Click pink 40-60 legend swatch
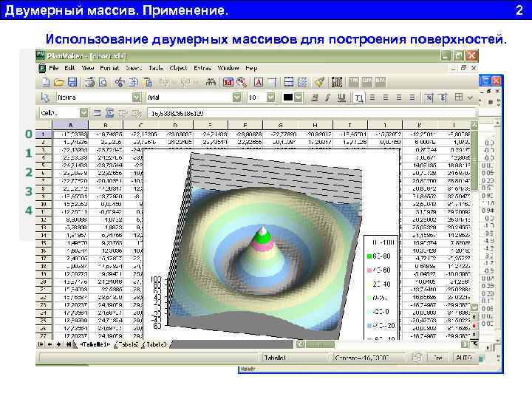532x399 pixels. pyautogui.click(x=369, y=270)
